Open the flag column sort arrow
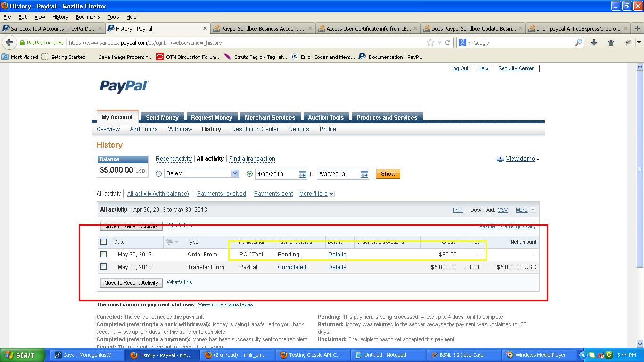 (177, 242)
